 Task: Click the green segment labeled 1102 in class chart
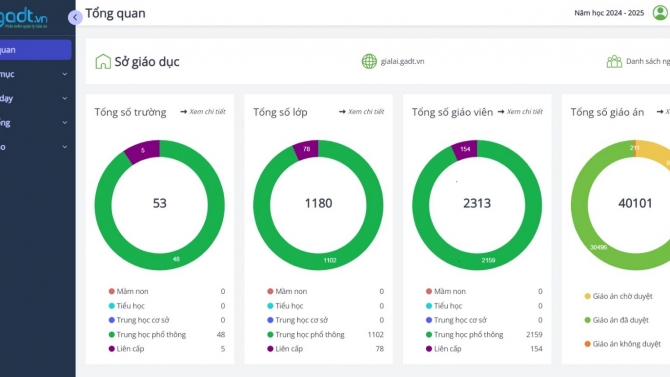tap(329, 260)
